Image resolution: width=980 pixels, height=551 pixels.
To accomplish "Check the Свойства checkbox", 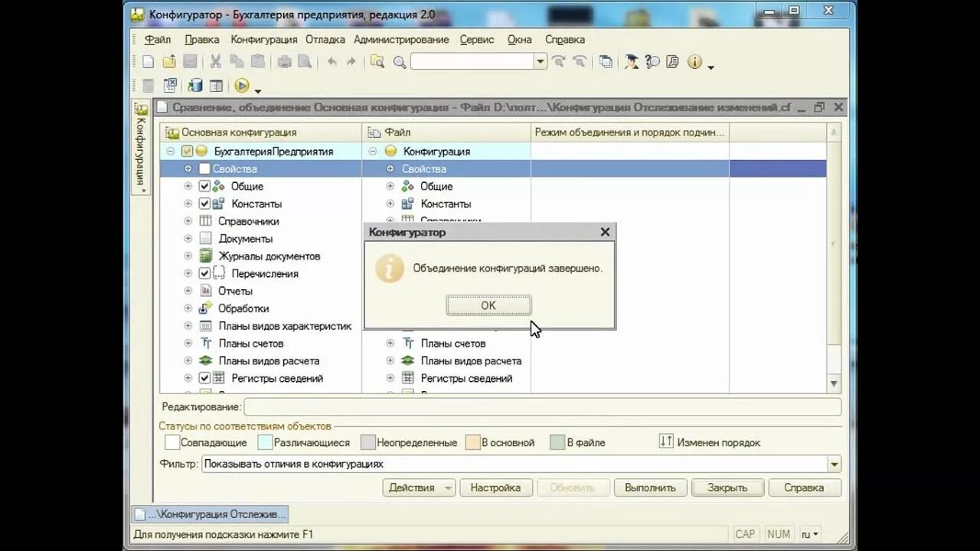I will (204, 168).
